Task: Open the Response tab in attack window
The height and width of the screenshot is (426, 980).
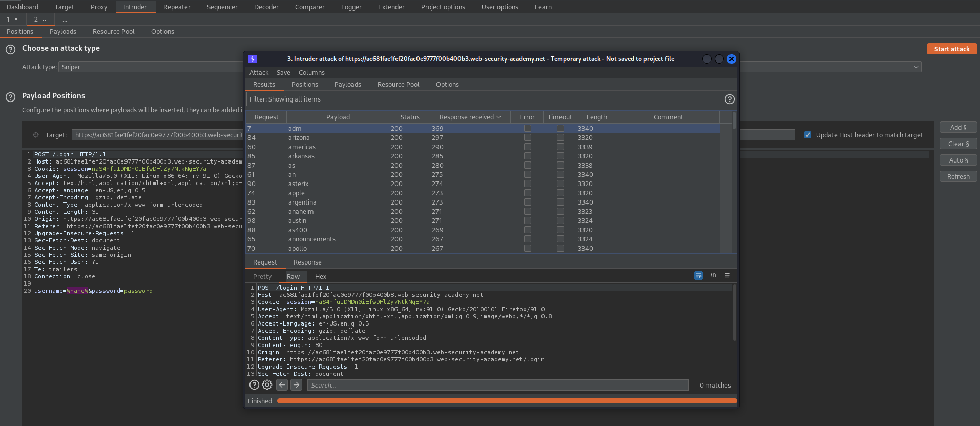Action: [x=307, y=262]
